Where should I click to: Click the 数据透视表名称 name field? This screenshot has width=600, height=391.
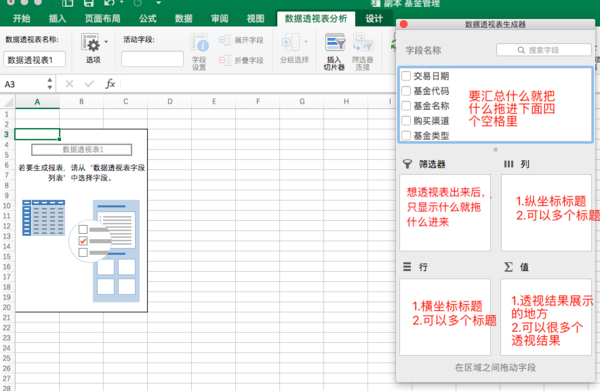coord(34,60)
